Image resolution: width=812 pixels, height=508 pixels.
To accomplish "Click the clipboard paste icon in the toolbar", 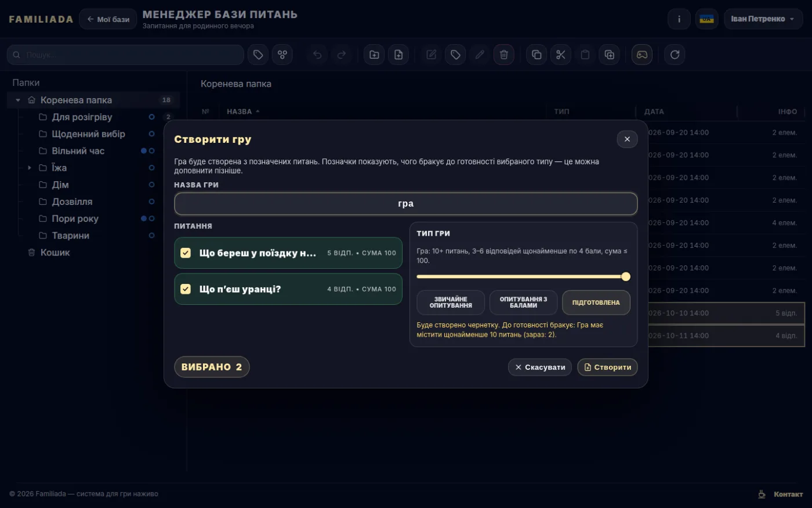I will tap(585, 55).
